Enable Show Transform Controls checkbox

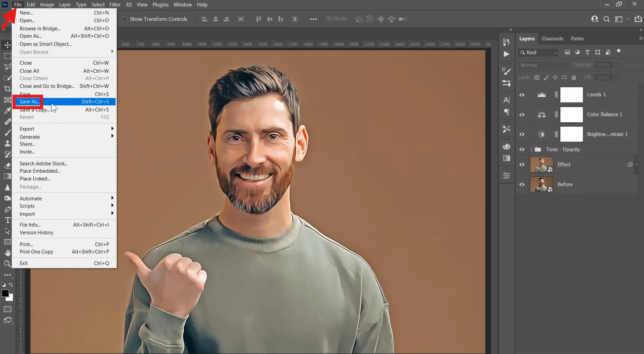click(125, 19)
